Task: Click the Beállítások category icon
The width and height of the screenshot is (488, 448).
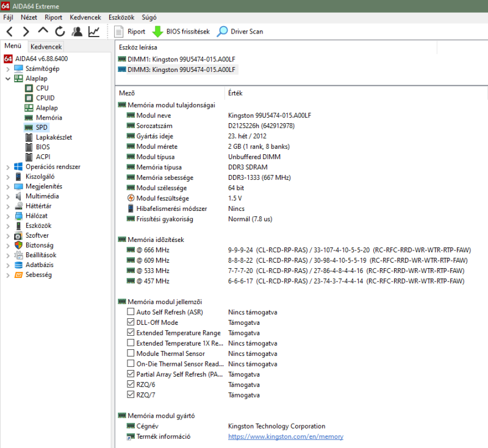Action: (x=18, y=255)
